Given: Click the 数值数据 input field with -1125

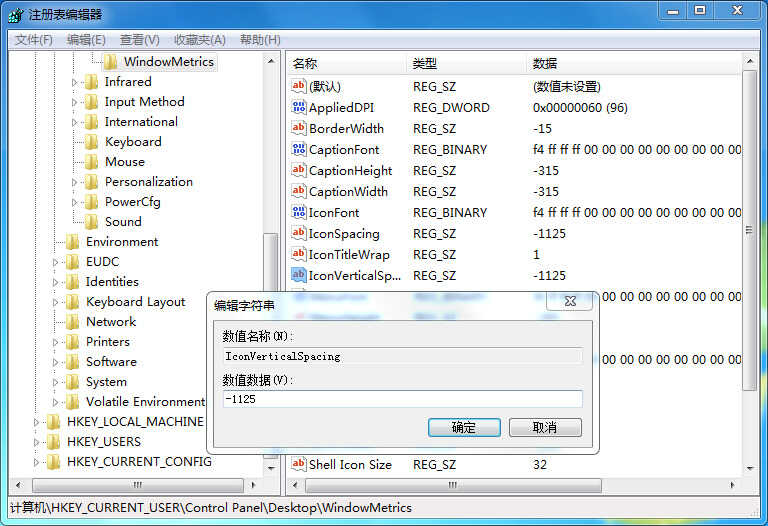Looking at the screenshot, I should click(402, 399).
